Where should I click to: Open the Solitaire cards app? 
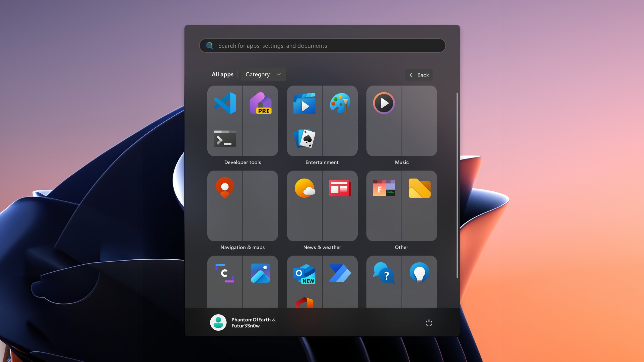(x=304, y=139)
